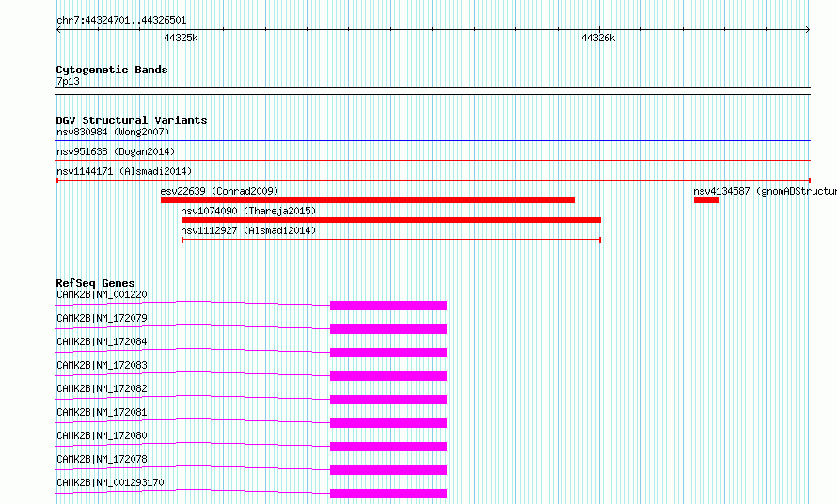Click the exon bar of NM_001220
The width and height of the screenshot is (837, 504).
(x=388, y=306)
